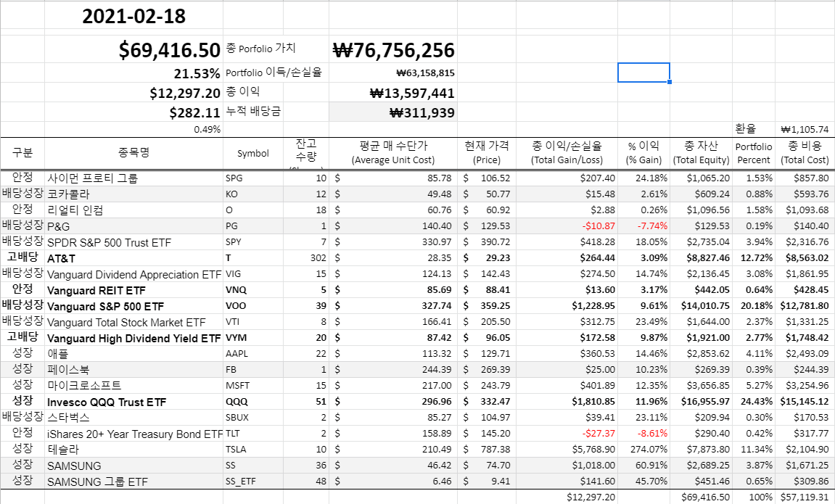Click the TSLA current price 787.38

coord(487,449)
